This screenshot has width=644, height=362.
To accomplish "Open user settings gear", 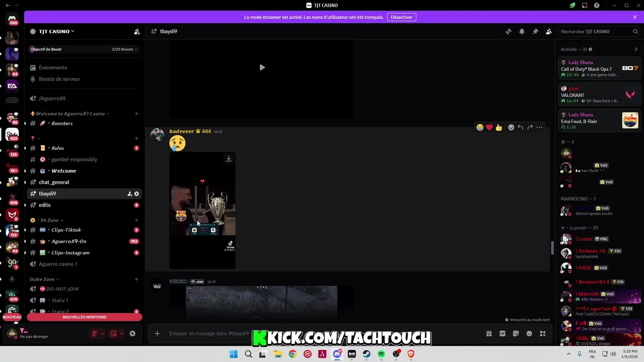I will [132, 333].
